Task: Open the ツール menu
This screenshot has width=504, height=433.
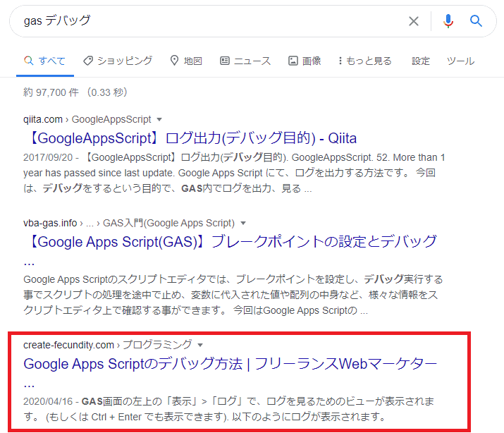Action: coord(460,61)
